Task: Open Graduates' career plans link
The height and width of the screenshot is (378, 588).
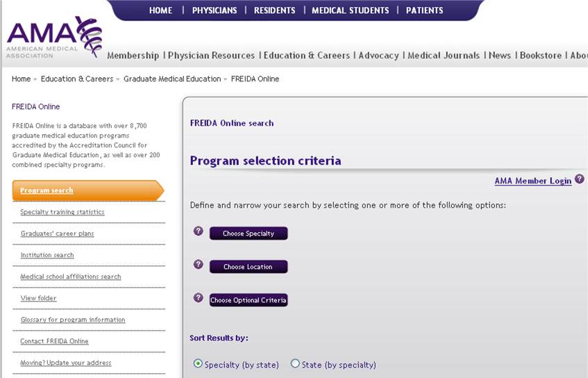Action: coord(58,233)
